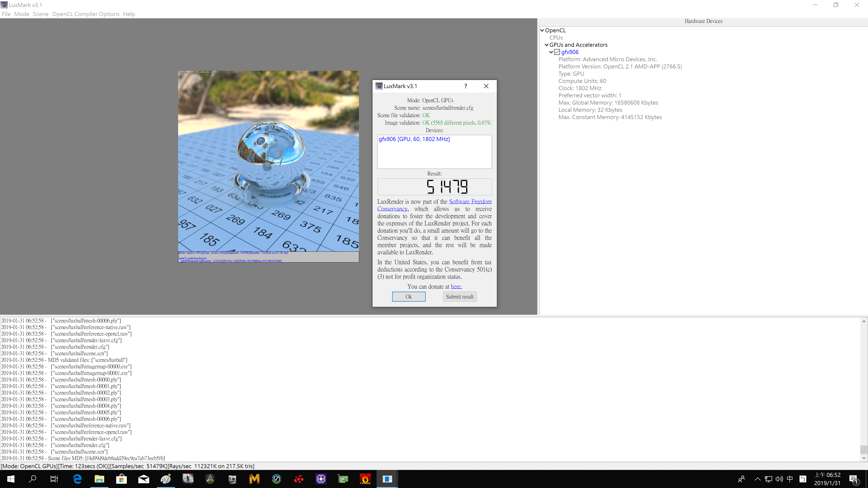Open Windows taskbar search
The image size is (868, 488).
[32, 479]
